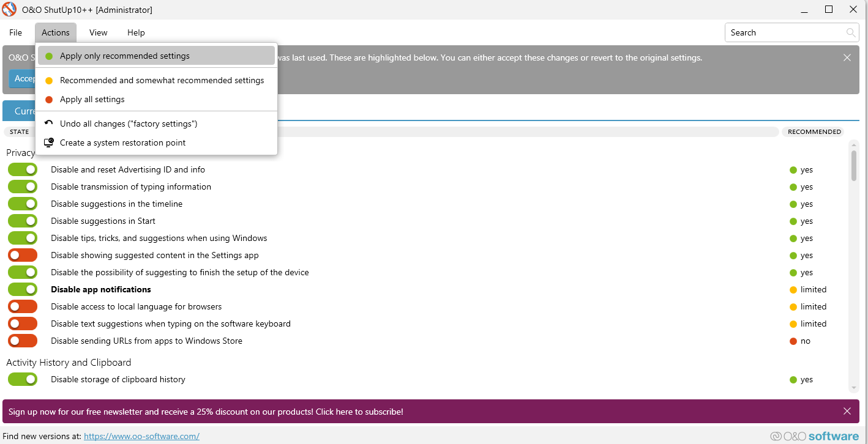Click the "Disable suggestions in Start" label
Screen dimensions: 868x444
pos(103,221)
